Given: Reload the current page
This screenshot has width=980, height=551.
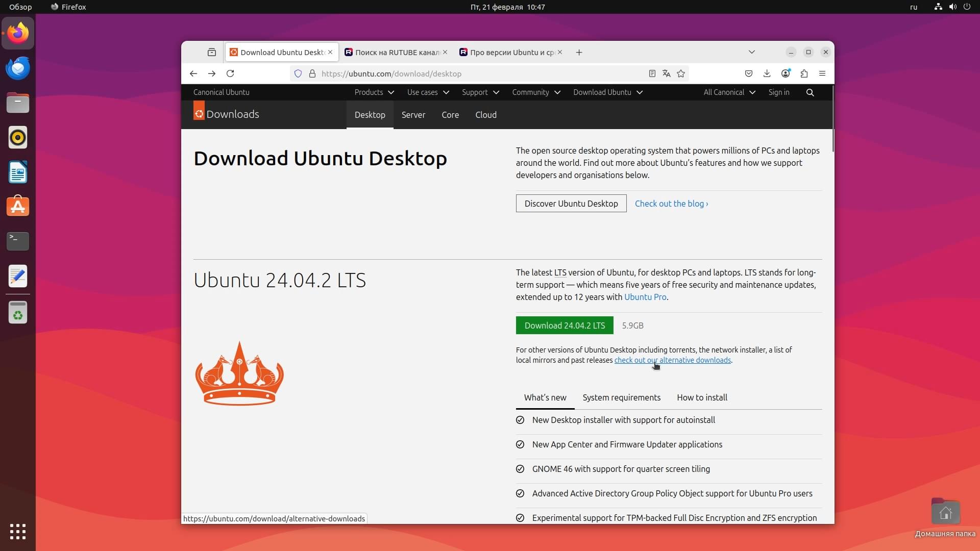Looking at the screenshot, I should click(x=230, y=73).
